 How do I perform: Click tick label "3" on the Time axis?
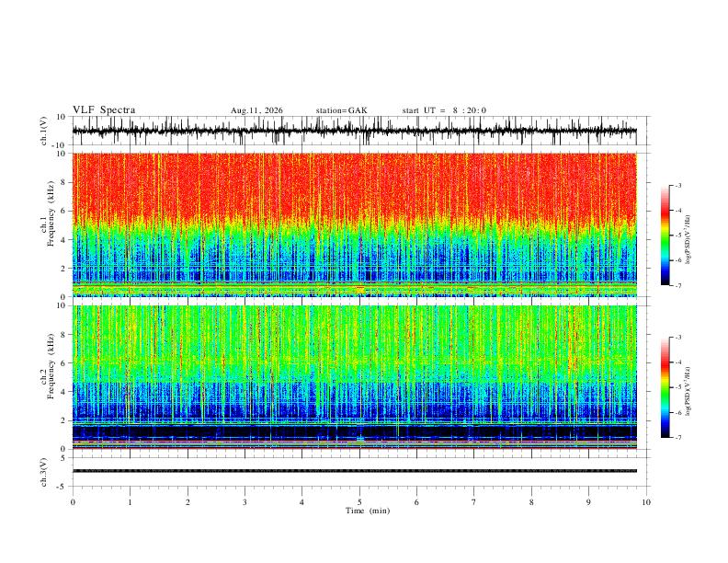pyautogui.click(x=245, y=502)
